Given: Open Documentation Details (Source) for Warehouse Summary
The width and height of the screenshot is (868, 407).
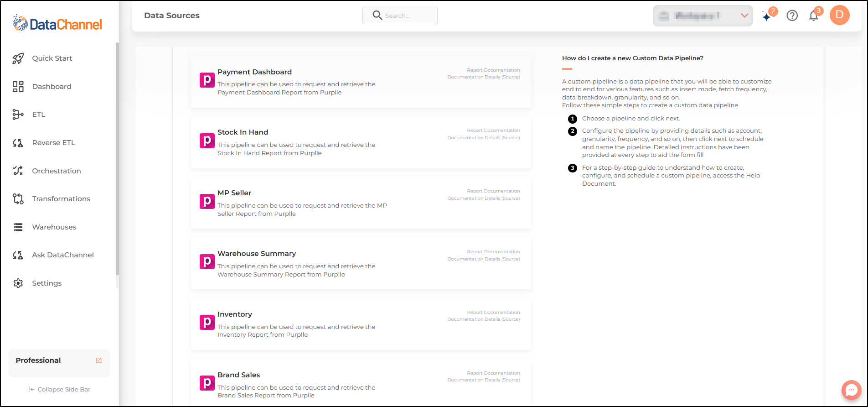Looking at the screenshot, I should point(484,259).
